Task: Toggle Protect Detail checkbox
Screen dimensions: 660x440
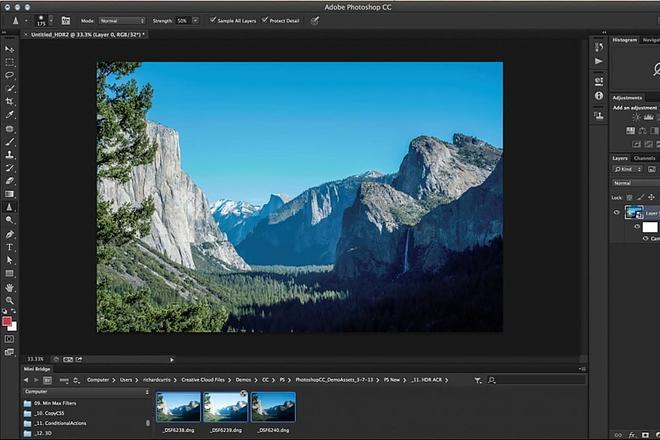Action: pyautogui.click(x=265, y=20)
